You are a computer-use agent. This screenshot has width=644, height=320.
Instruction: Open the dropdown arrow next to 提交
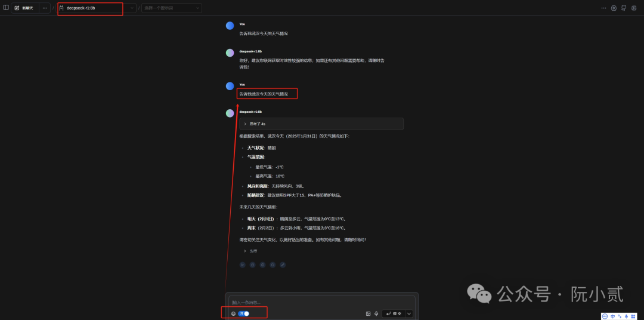click(409, 313)
